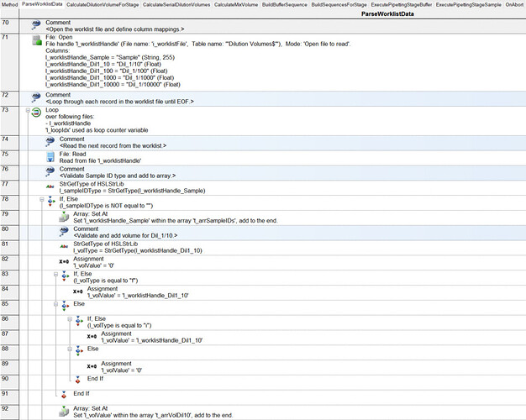Image resolution: width=526 pixels, height=420 pixels.
Task: Collapse the Else block on line 88
Action: tap(70, 349)
